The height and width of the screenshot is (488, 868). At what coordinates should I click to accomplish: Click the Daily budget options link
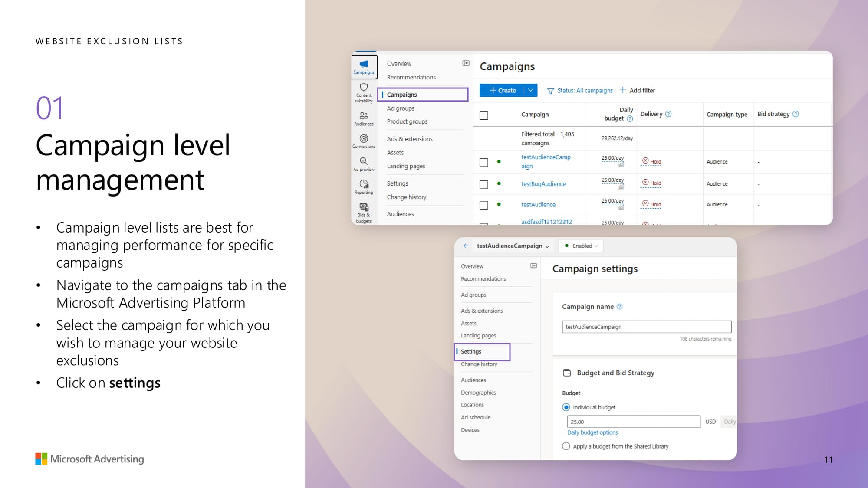(592, 432)
